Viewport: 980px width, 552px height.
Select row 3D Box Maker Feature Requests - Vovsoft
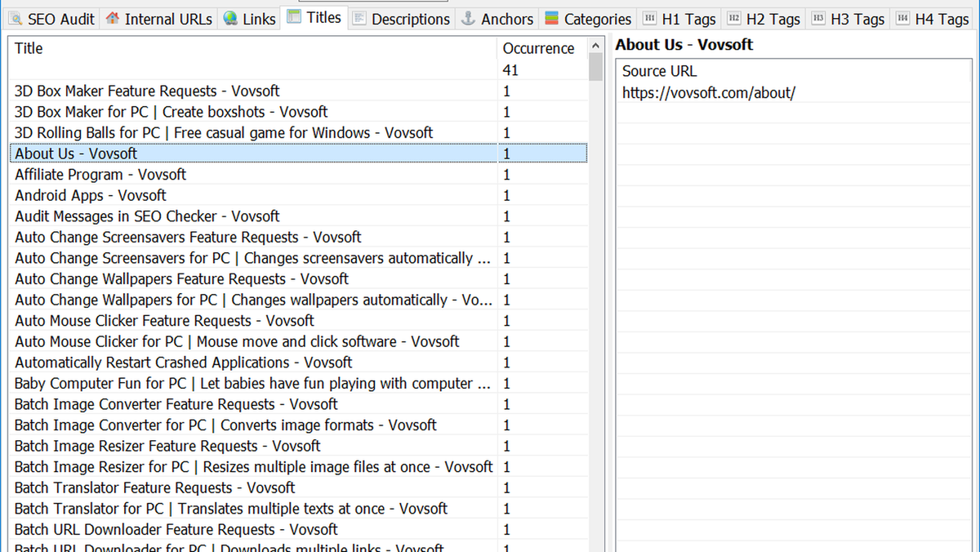pos(298,91)
